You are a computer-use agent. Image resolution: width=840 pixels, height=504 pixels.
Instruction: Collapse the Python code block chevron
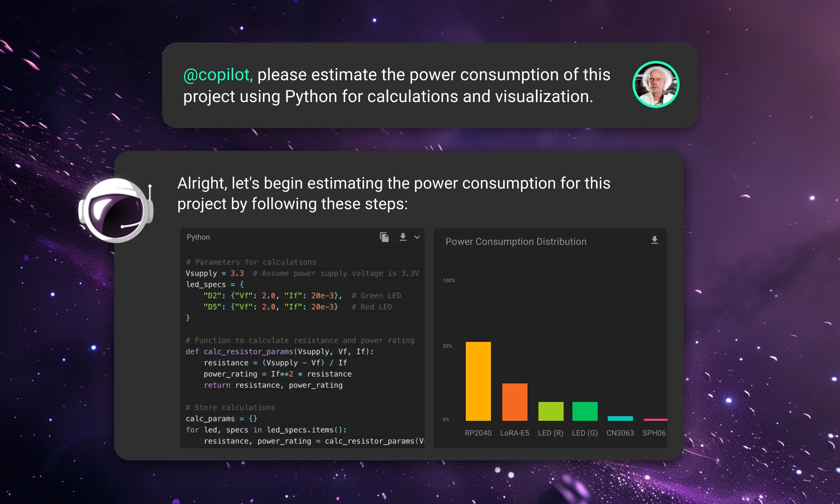417,237
